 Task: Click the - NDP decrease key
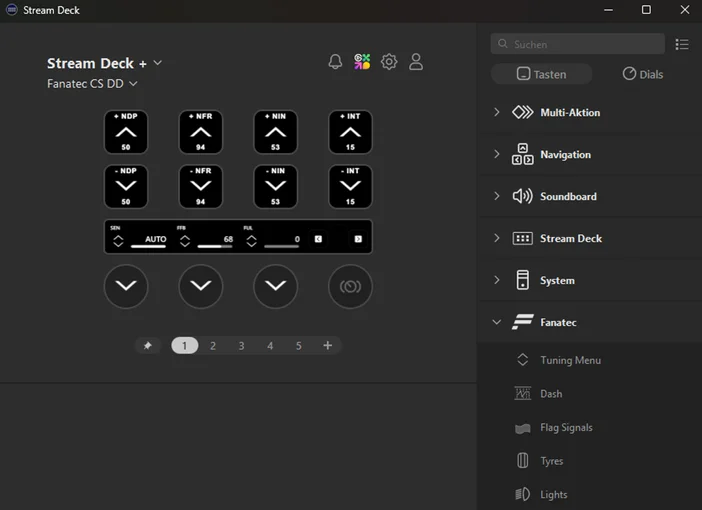(x=126, y=186)
